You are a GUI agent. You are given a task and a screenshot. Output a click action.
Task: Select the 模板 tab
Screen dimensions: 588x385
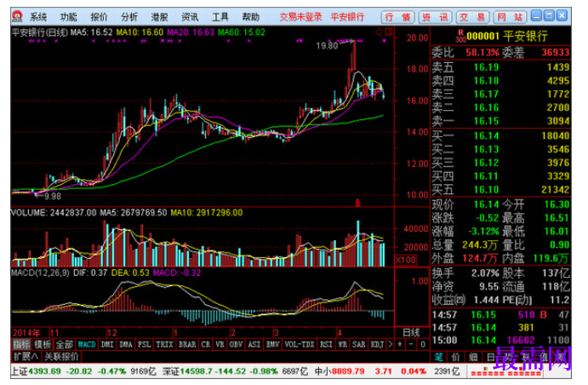point(43,344)
